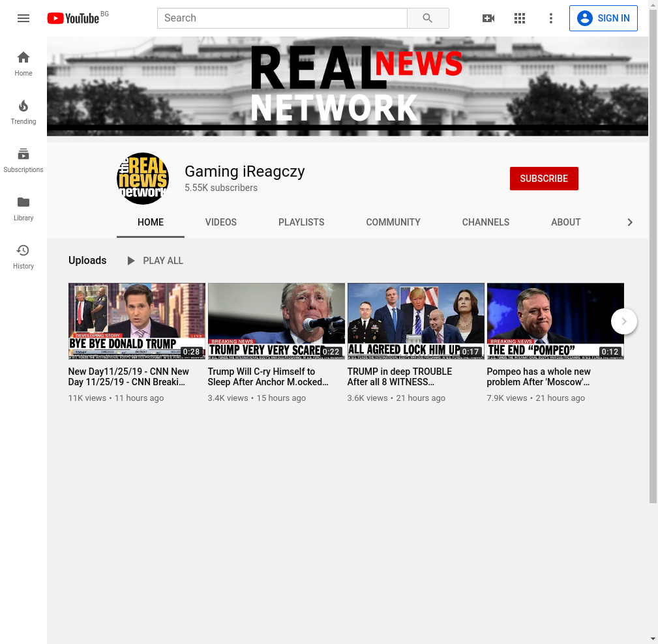Open video title New Day11/25/19 - CNN

[128, 377]
